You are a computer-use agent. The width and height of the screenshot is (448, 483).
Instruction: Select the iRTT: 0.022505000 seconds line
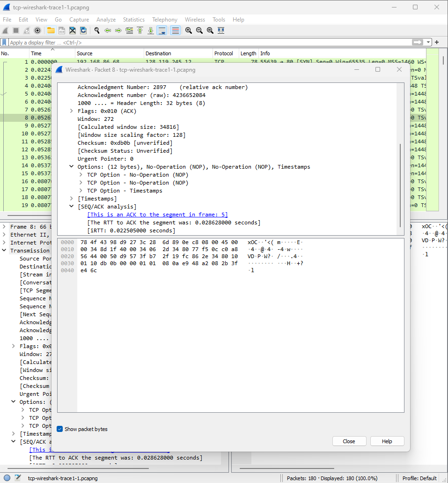(131, 230)
